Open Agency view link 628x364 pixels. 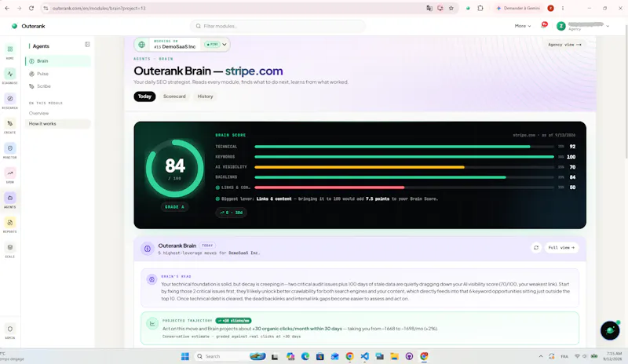pyautogui.click(x=564, y=45)
